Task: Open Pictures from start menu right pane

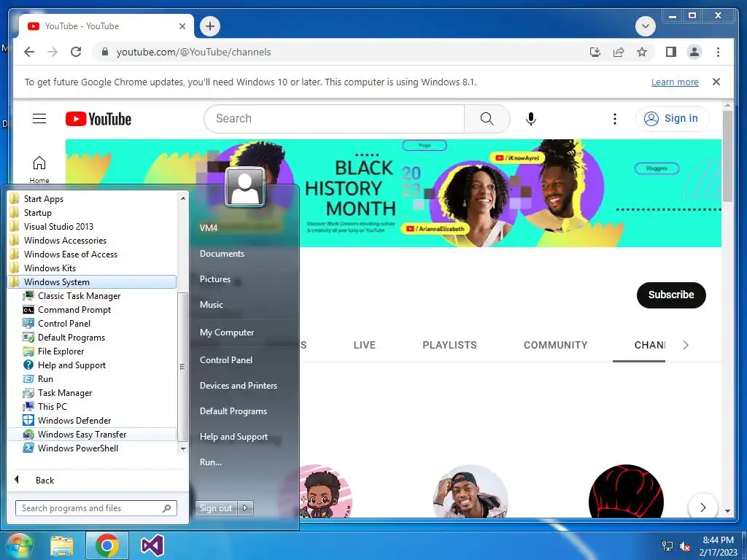Action: click(x=215, y=279)
